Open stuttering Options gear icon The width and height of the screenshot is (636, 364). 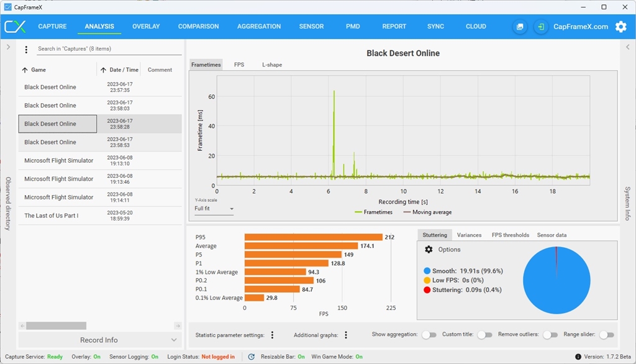click(429, 250)
